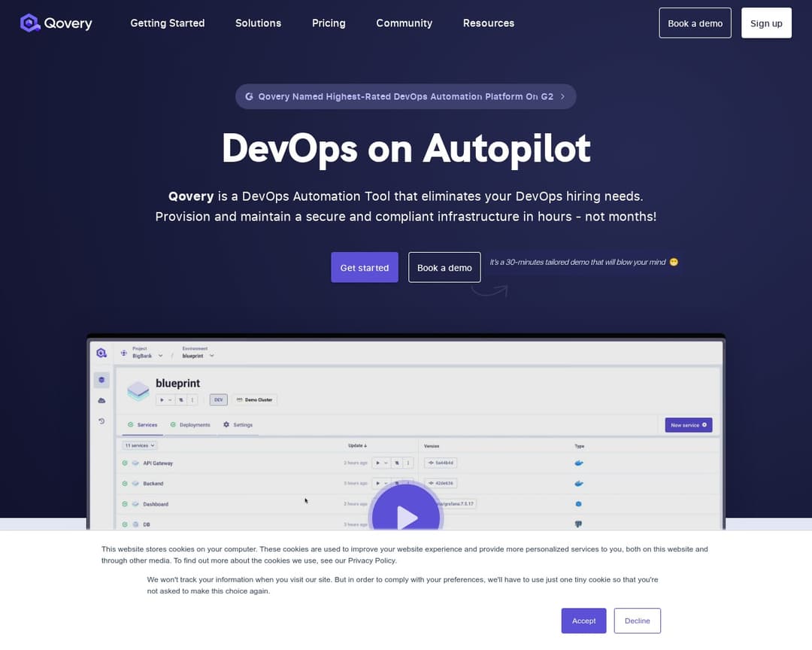Click the Sign up button

pyautogui.click(x=766, y=23)
